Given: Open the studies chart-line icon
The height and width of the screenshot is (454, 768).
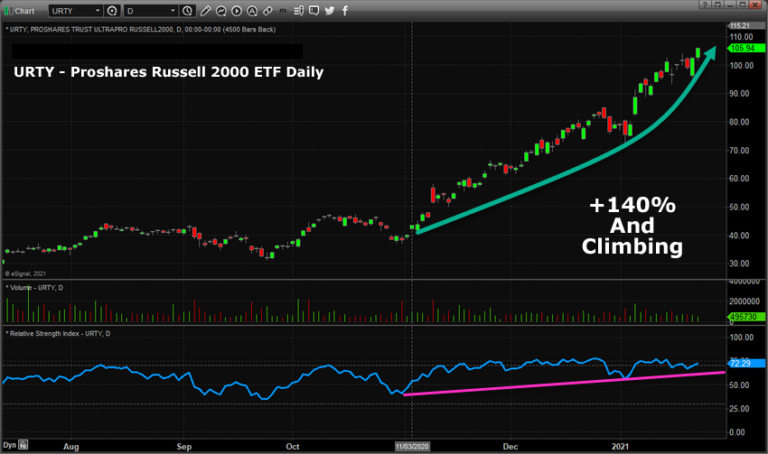Looking at the screenshot, I should point(221,11).
